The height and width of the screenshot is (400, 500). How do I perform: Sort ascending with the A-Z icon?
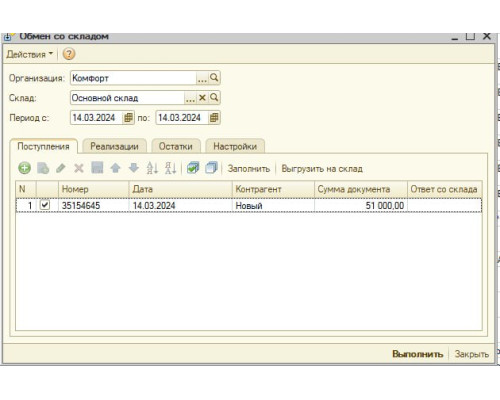(152, 168)
